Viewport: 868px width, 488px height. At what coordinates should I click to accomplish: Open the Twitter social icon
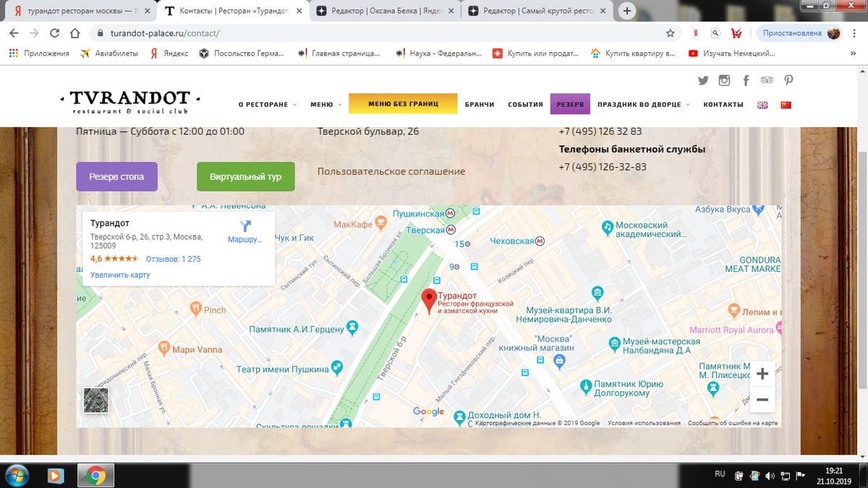(x=703, y=80)
